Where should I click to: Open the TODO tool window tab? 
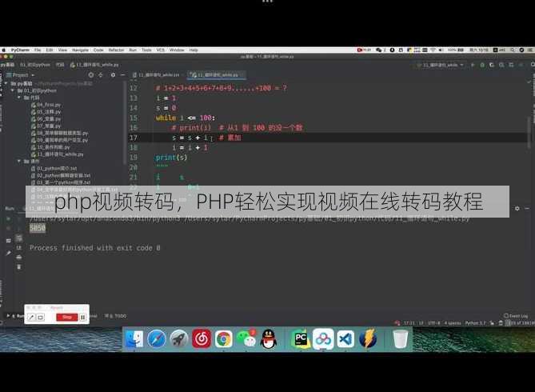[116, 316]
